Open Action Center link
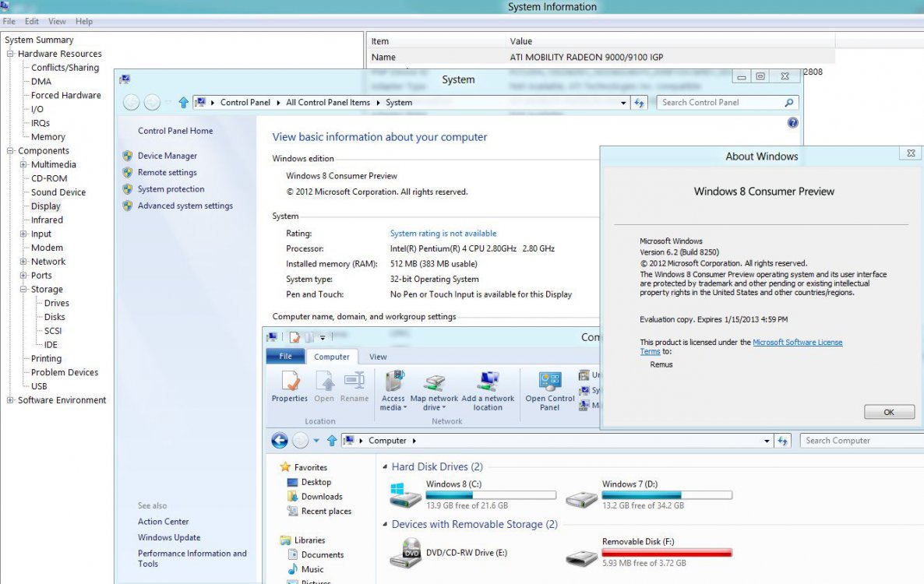Screen dimensions: 924x584 click(x=164, y=522)
